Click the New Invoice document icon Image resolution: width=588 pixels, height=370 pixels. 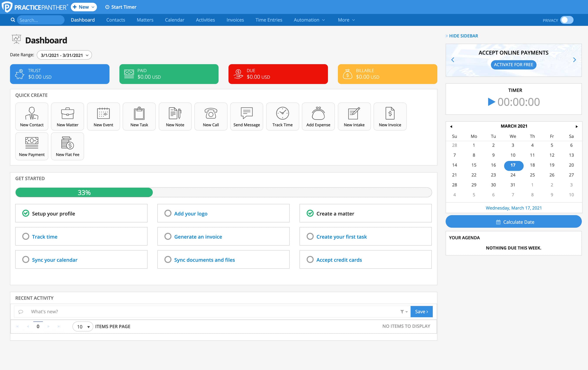tap(390, 113)
